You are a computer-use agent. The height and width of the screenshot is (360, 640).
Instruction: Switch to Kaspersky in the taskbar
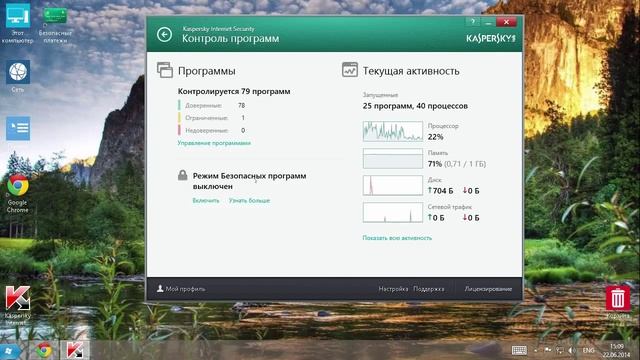pos(75,351)
